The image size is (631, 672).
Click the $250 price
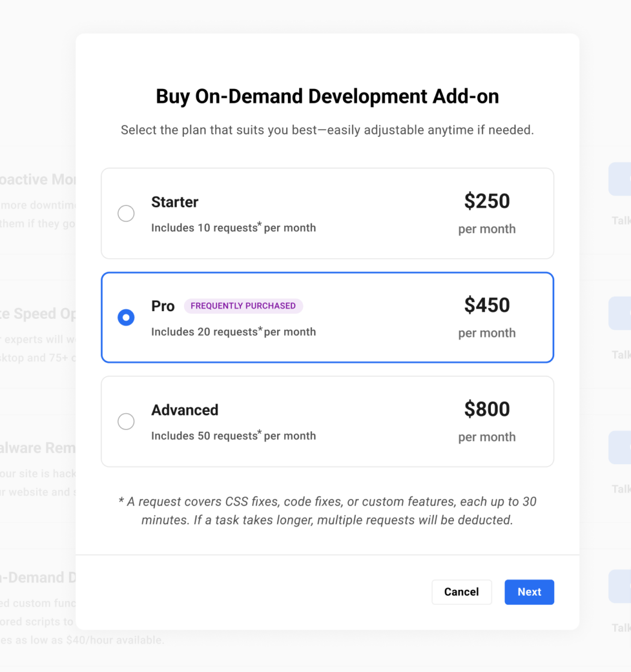tap(487, 201)
